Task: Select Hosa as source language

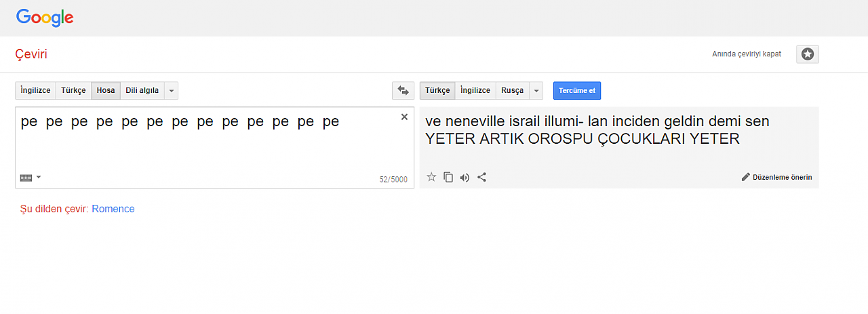Action: pos(106,90)
